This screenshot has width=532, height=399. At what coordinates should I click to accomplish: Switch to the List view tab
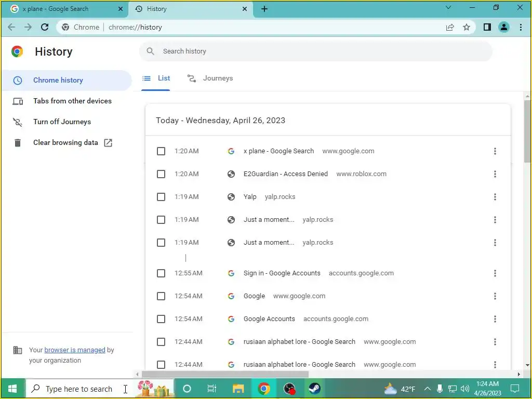(156, 78)
